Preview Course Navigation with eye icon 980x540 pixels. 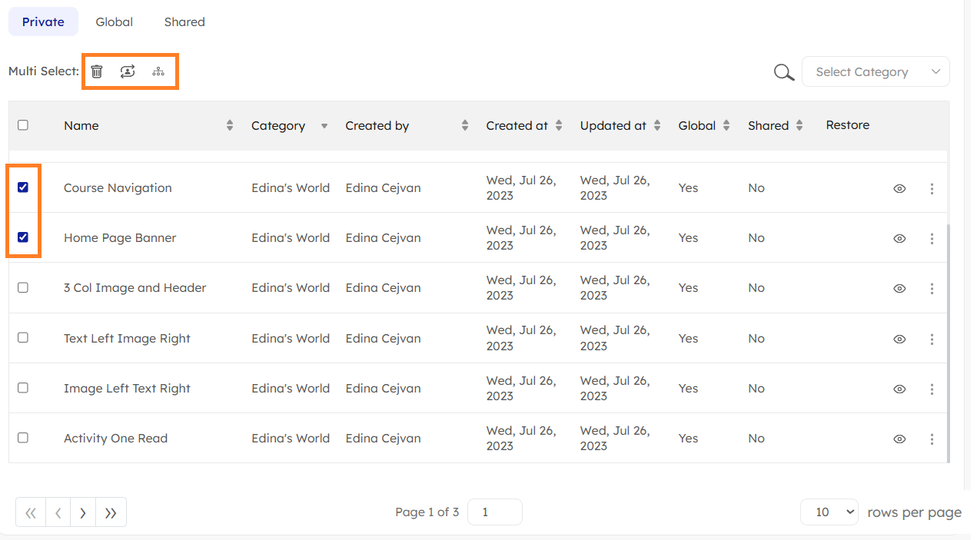899,188
